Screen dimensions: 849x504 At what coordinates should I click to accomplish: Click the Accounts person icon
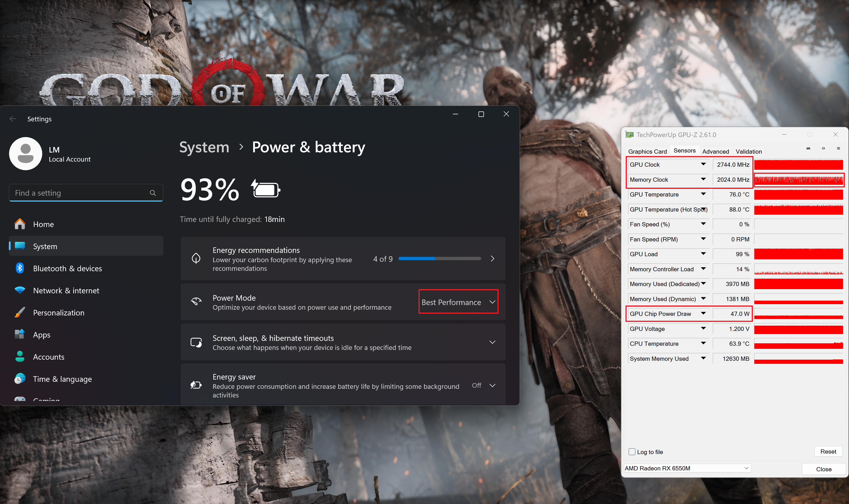pos(20,357)
